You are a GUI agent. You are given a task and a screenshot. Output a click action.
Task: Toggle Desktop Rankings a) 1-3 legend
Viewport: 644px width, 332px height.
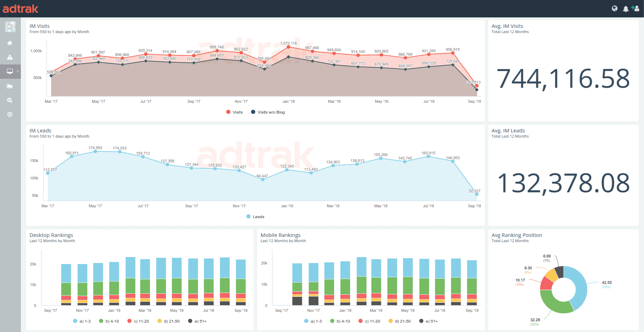[82, 321]
